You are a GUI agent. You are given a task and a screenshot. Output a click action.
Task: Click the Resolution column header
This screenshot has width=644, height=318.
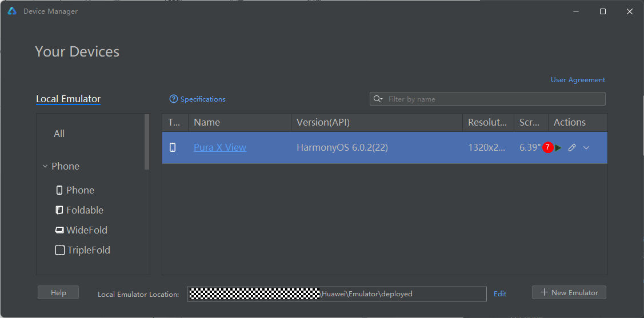[488, 122]
